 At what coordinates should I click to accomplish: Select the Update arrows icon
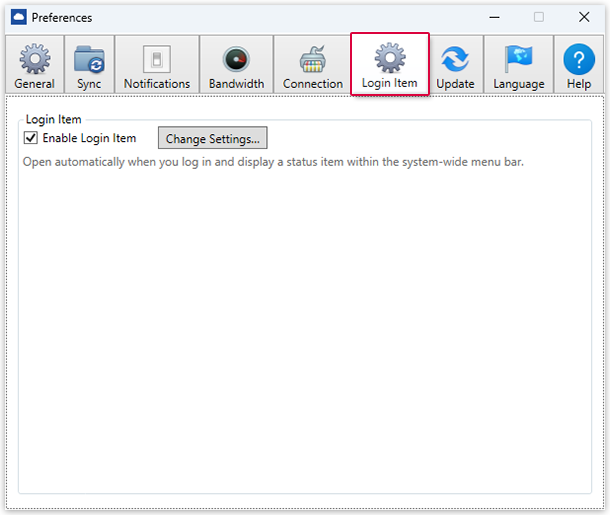tap(455, 59)
